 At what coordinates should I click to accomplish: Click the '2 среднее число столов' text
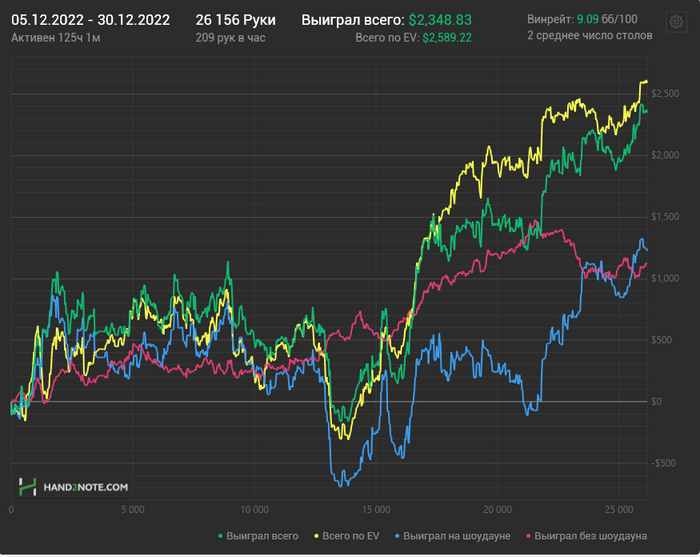(590, 35)
